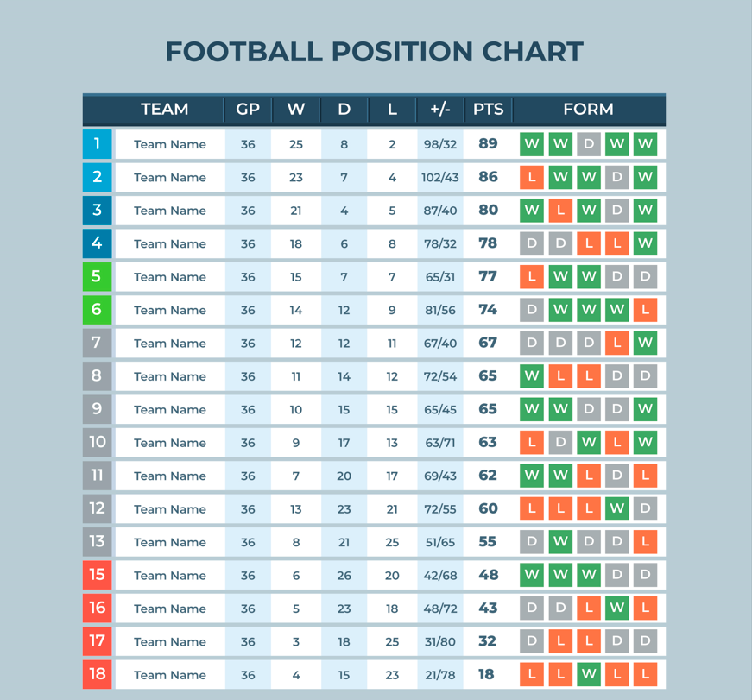The image size is (752, 700).
Task: Select the green rank 5 position badge
Action: pyautogui.click(x=97, y=277)
